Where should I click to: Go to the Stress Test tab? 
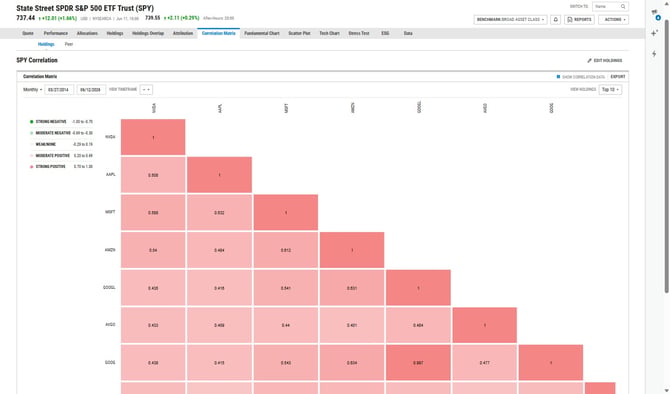(x=359, y=33)
